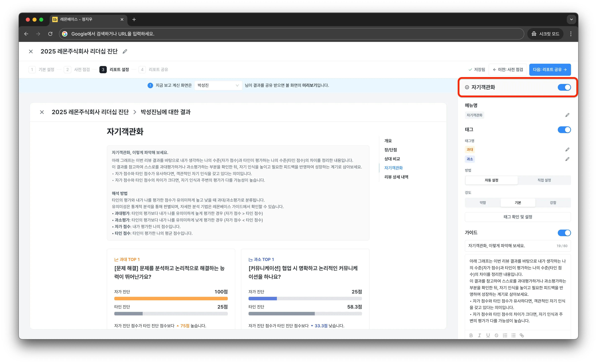Image resolution: width=597 pixels, height=364 pixels.
Task: Go to step 2 사전 점검
Action: pos(77,70)
